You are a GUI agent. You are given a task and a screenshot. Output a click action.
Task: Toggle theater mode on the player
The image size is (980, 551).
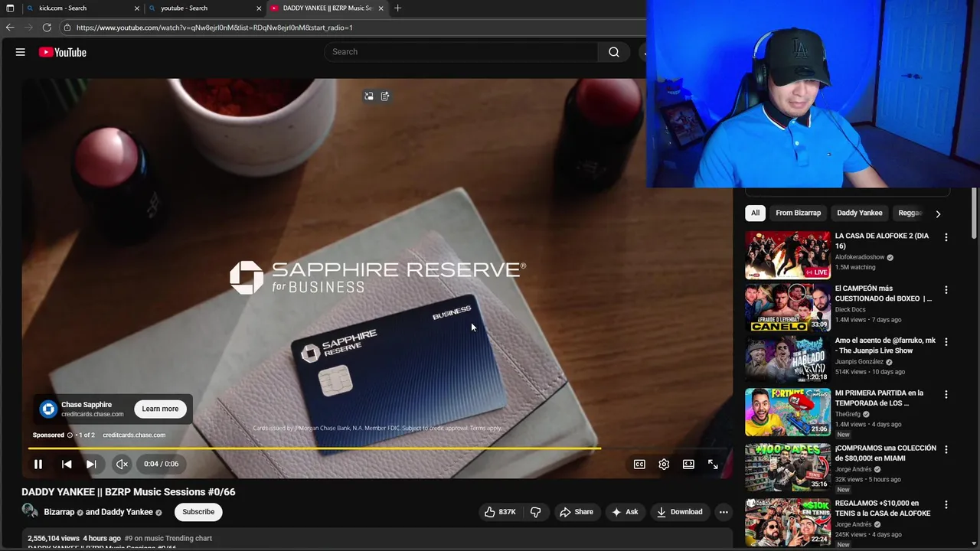(x=688, y=464)
